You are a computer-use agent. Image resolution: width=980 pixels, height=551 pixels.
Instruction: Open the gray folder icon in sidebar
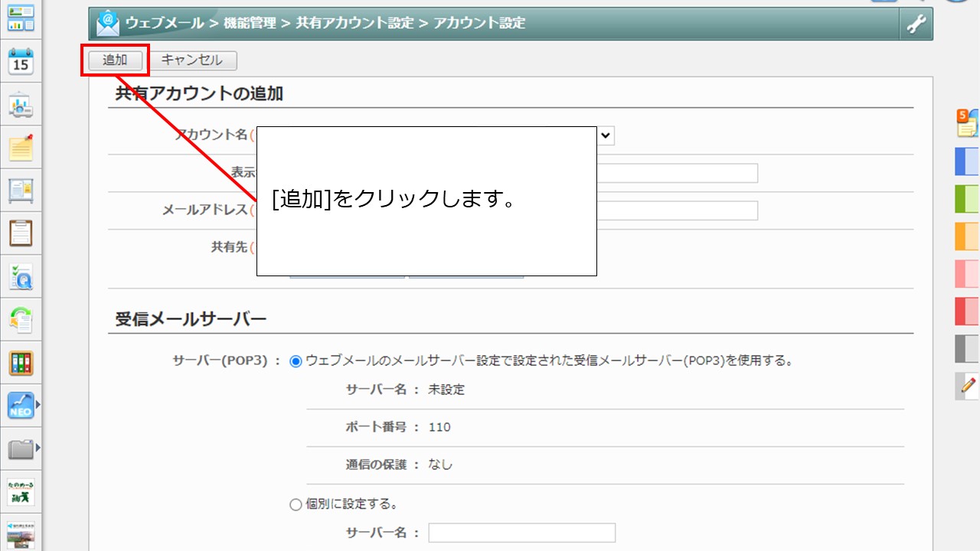(x=20, y=449)
